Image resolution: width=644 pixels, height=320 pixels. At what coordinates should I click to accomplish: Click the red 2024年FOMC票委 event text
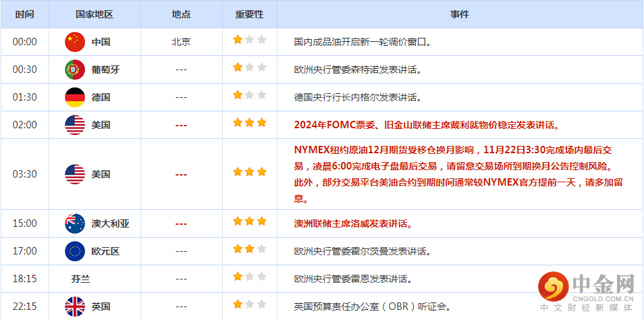click(427, 126)
